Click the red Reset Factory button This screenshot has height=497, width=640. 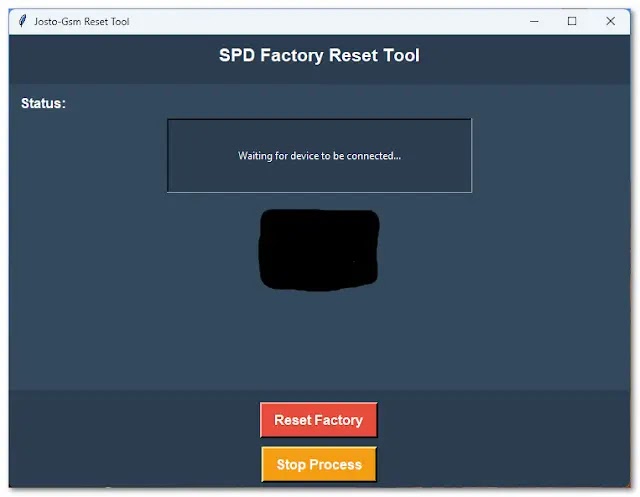pos(318,420)
